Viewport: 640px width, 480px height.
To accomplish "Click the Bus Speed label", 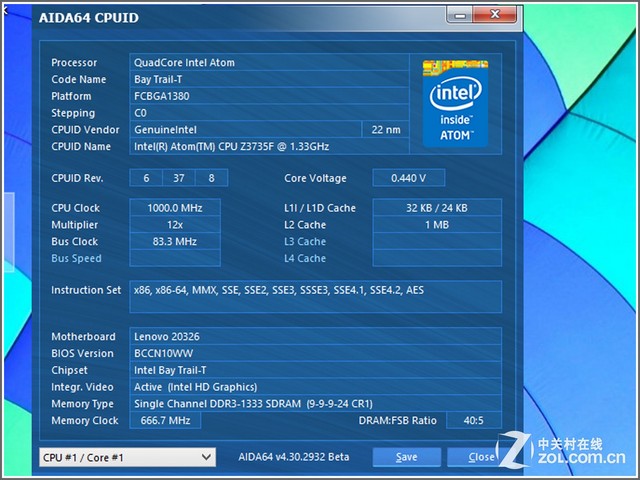I will coord(76,258).
